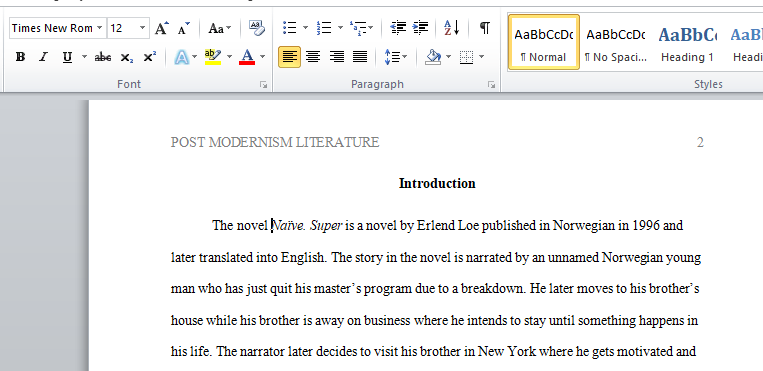Open the font size dropdown

(143, 28)
